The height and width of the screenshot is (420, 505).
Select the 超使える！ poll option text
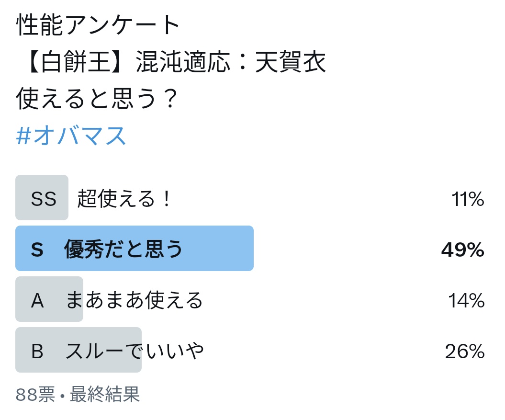pos(124,198)
